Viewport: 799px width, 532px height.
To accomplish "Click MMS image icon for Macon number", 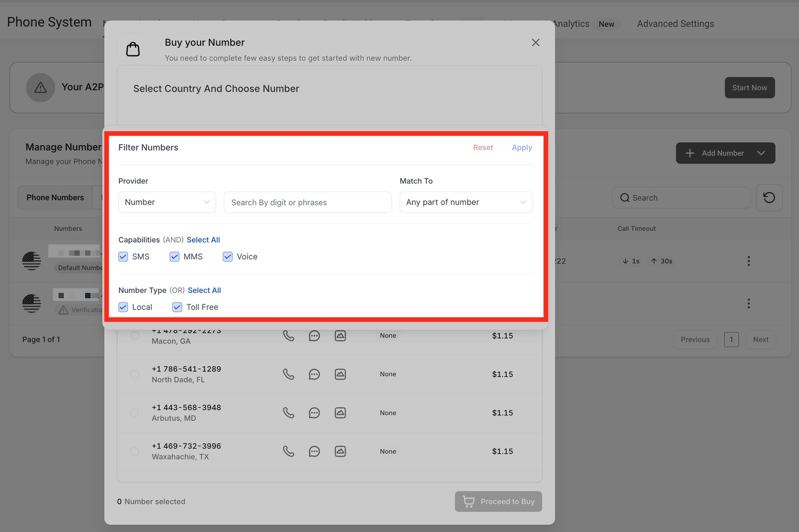I will [x=340, y=336].
